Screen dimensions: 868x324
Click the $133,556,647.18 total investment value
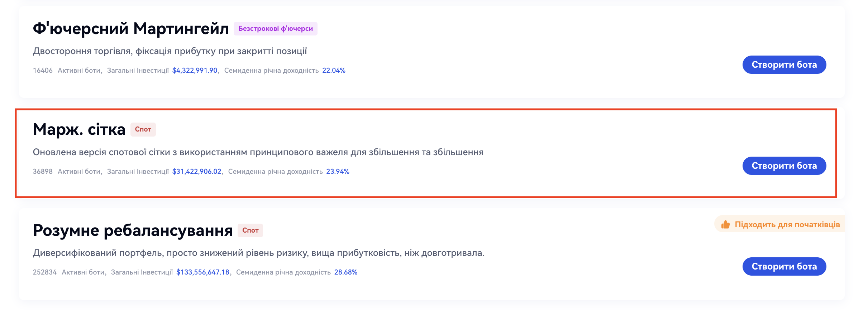pos(202,272)
